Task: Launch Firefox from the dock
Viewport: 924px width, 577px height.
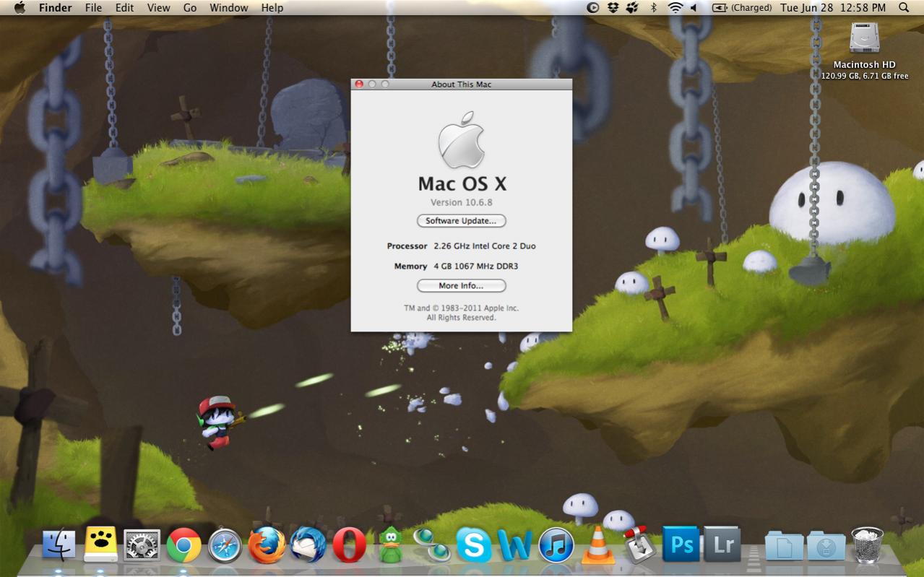Action: coord(266,545)
